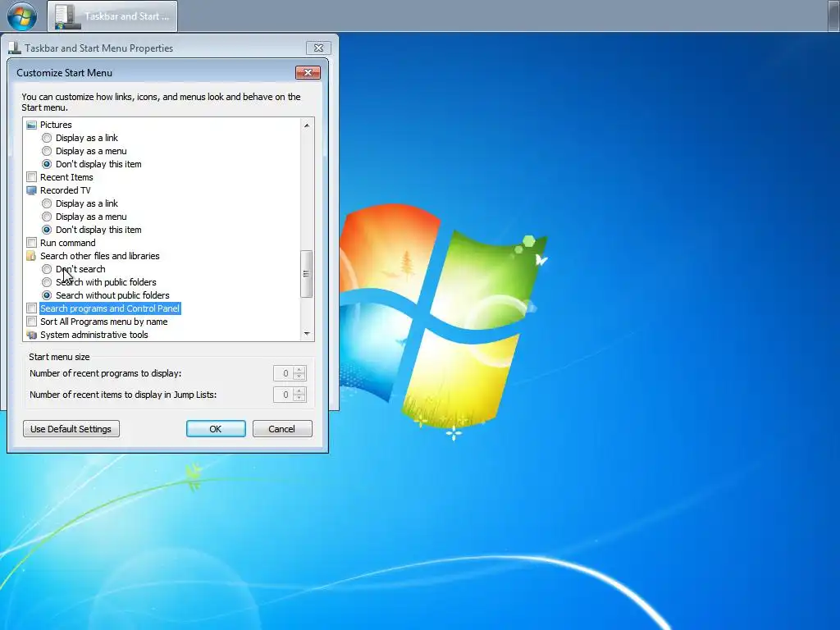Click the 'Recorded TV' list heading text
Image resolution: width=840 pixels, height=630 pixels.
66,190
